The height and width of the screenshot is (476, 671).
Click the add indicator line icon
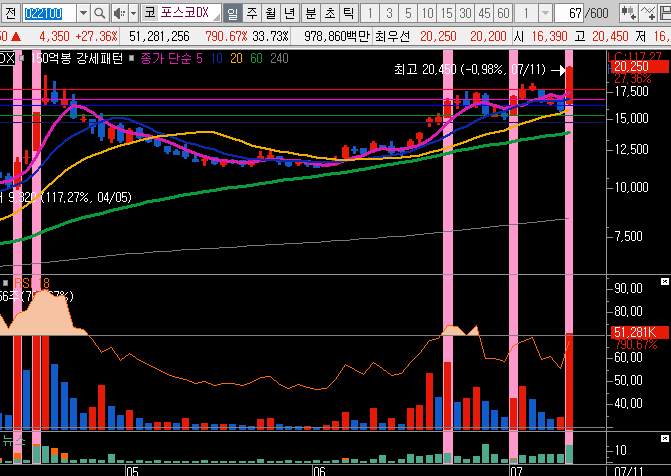pyautogui.click(x=649, y=13)
